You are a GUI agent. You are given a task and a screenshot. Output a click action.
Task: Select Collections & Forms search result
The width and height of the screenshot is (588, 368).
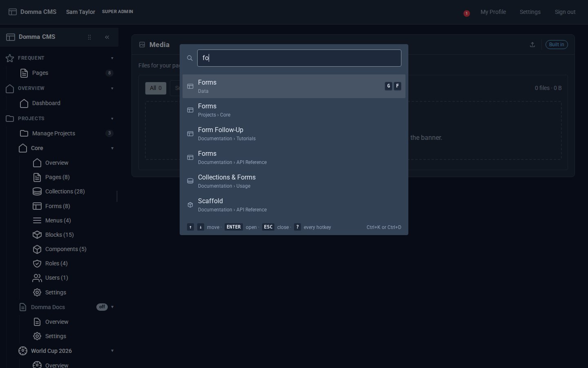coord(294,181)
